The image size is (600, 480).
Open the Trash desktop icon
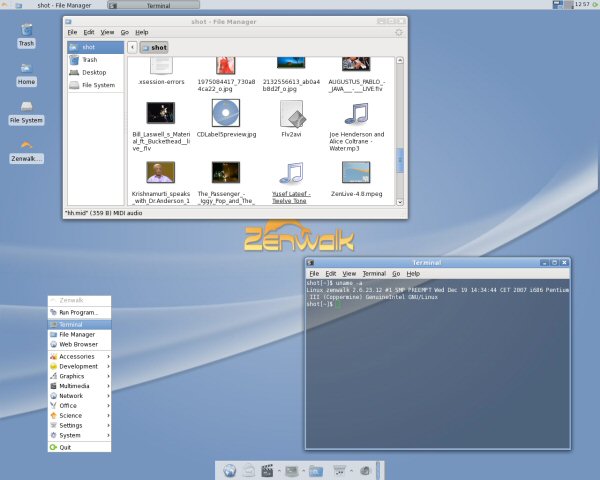[x=26, y=32]
